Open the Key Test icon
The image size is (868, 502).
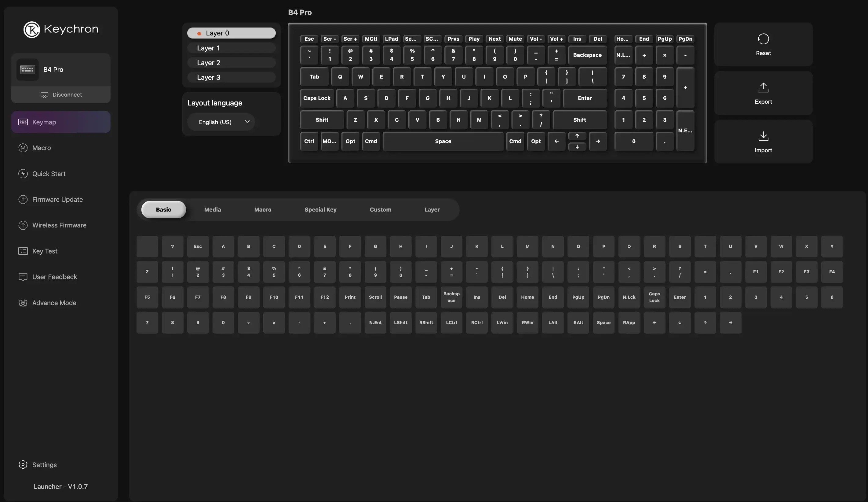click(23, 251)
